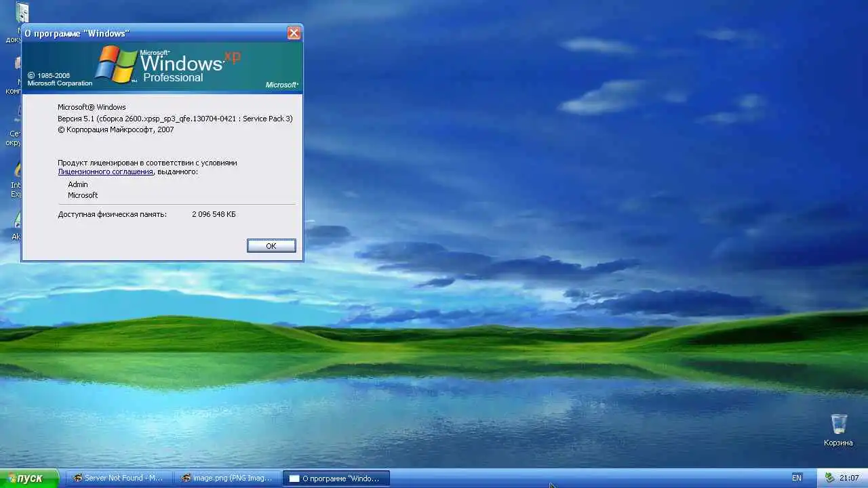Click the "© Корпорация Майкрософт, 2007" text
The height and width of the screenshot is (488, 868).
click(115, 129)
